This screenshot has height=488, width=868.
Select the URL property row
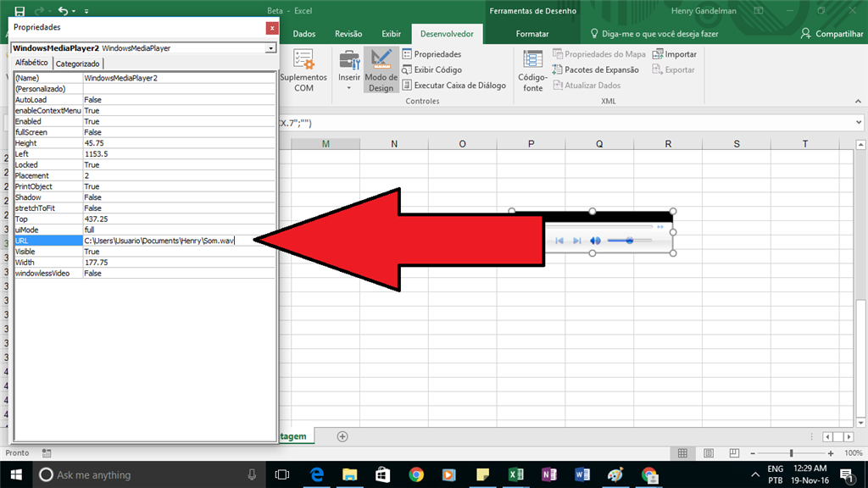[144, 241]
